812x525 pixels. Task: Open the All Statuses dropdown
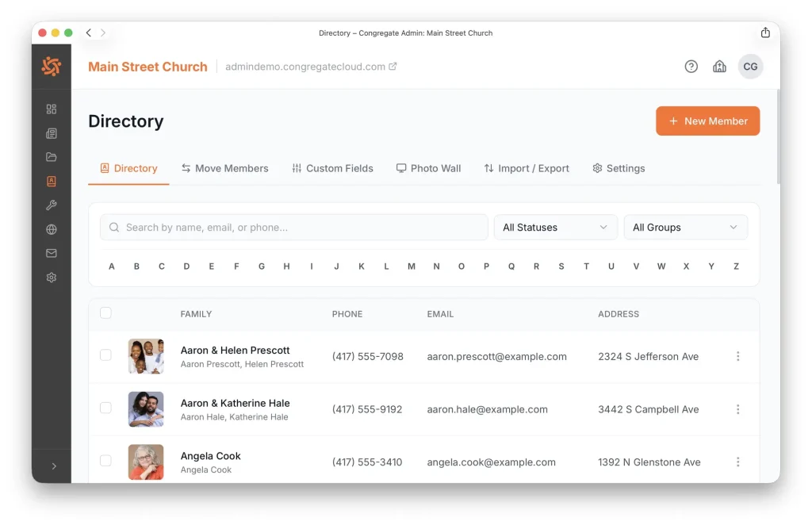(555, 228)
